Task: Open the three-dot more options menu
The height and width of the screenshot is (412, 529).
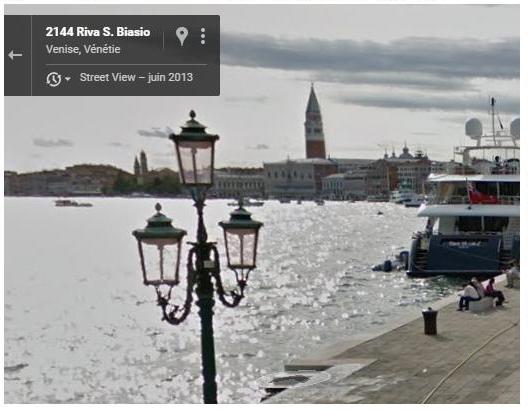Action: (203, 36)
